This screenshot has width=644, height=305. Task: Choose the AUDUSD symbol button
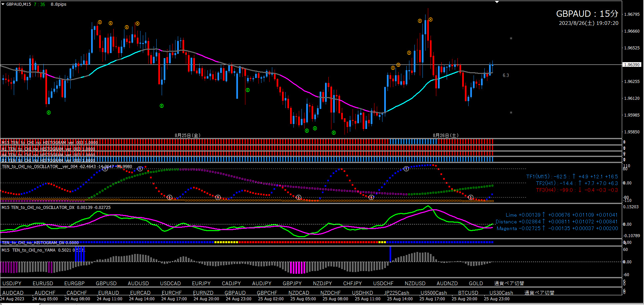coord(138,284)
